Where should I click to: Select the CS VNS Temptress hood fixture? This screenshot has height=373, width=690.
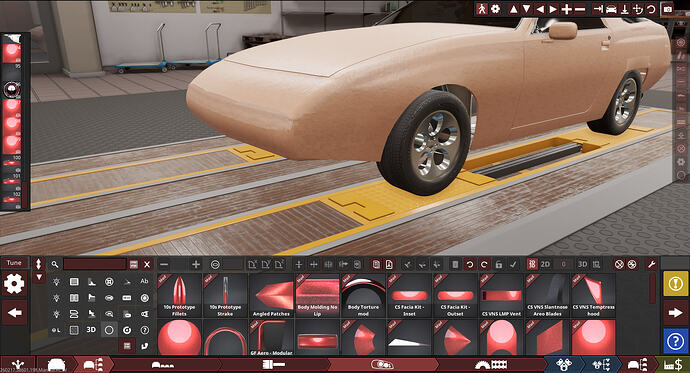pos(593,295)
